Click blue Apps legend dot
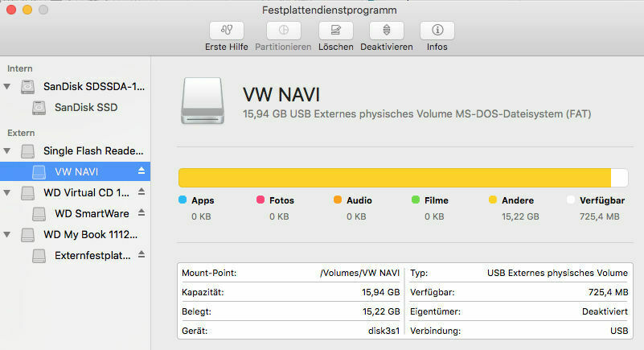Viewport: 644px width, 350px height. click(x=183, y=200)
